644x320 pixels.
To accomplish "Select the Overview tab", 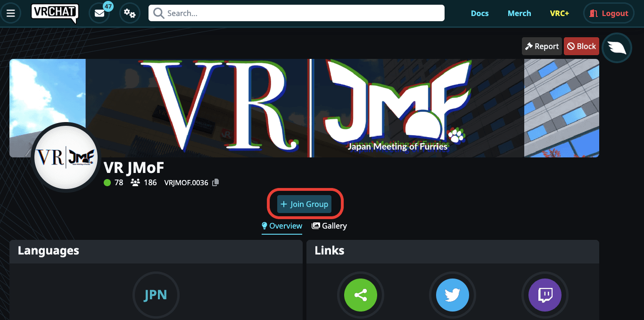I will point(281,226).
